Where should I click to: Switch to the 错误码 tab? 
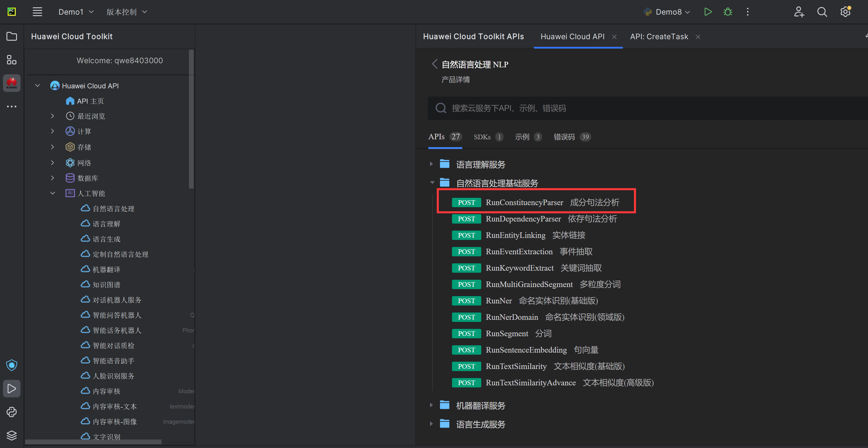click(564, 137)
